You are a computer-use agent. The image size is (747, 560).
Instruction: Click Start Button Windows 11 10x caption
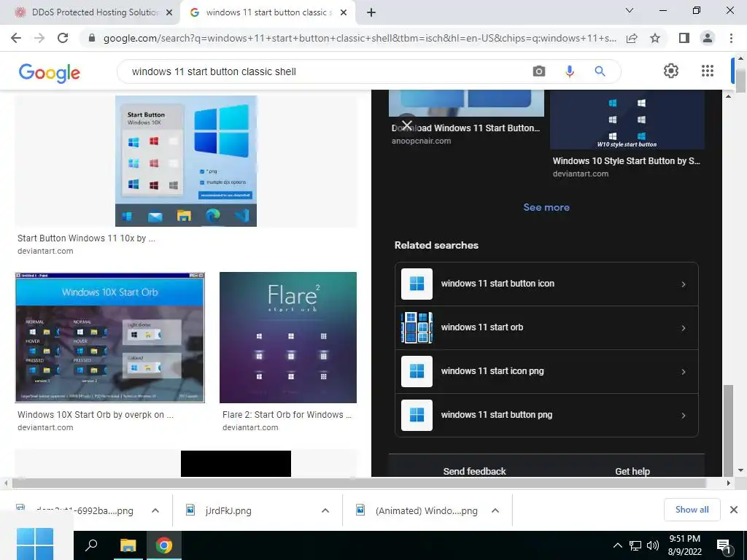pyautogui.click(x=86, y=238)
